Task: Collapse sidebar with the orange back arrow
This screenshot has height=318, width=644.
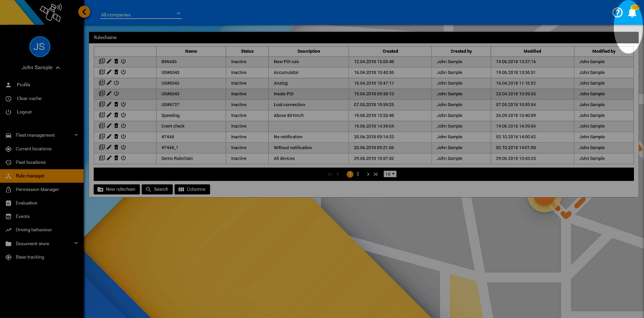Action: (84, 11)
